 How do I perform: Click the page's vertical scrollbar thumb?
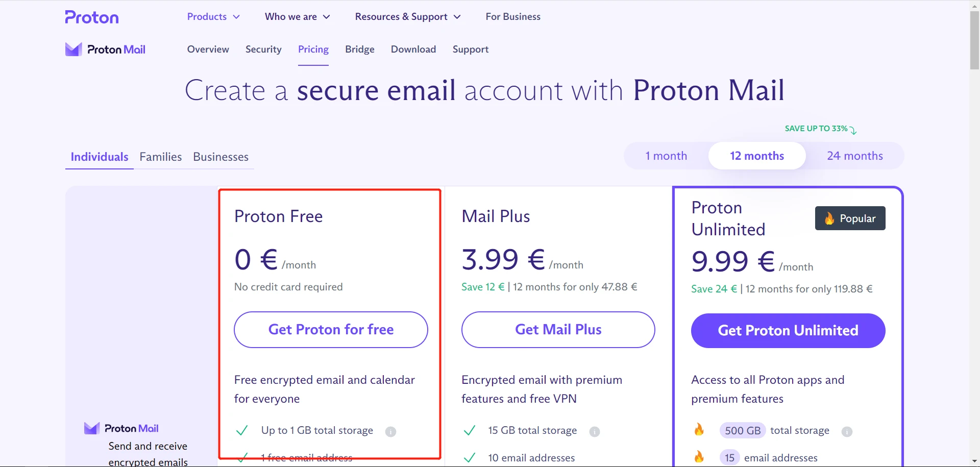click(x=974, y=41)
